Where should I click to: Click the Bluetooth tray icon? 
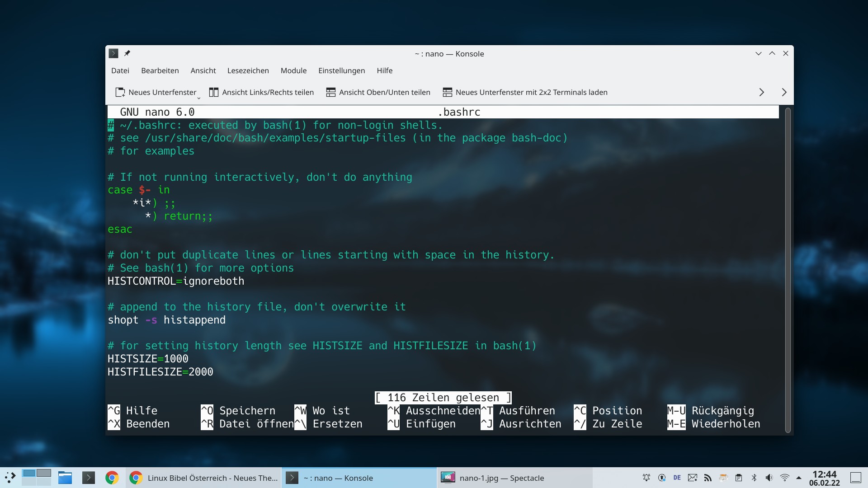(x=754, y=478)
